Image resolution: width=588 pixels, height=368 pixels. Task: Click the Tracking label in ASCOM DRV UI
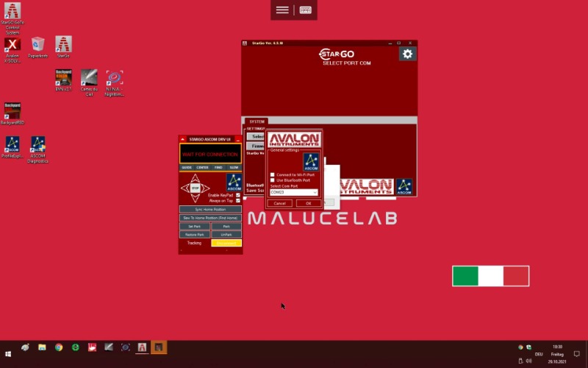194,244
